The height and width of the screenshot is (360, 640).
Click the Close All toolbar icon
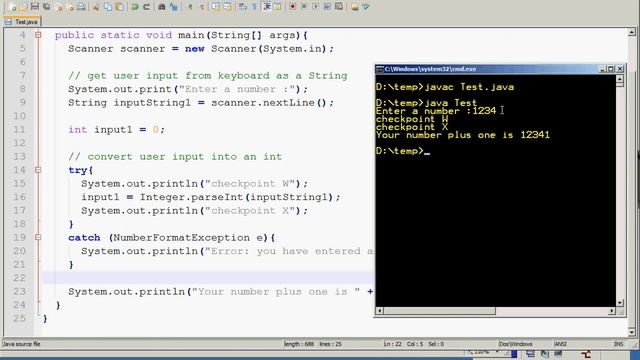[70, 7]
